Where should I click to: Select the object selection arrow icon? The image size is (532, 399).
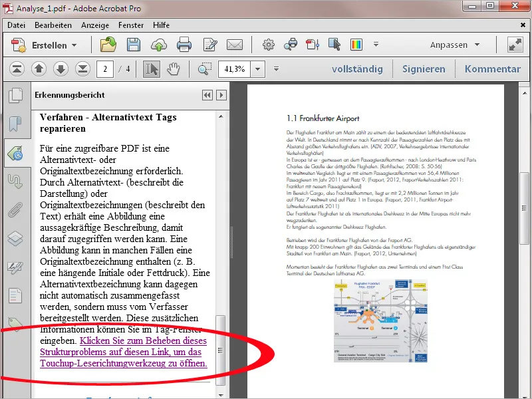(334, 45)
